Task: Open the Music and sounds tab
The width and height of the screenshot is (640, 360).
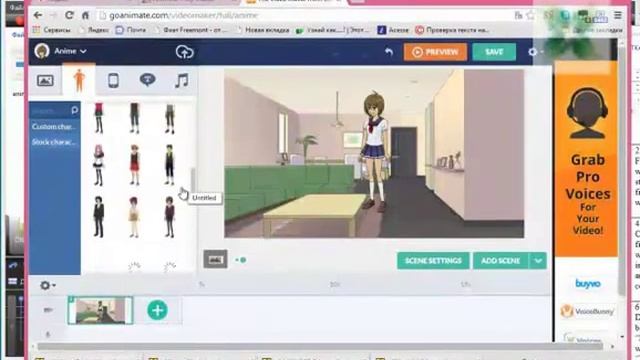Action: tap(181, 80)
